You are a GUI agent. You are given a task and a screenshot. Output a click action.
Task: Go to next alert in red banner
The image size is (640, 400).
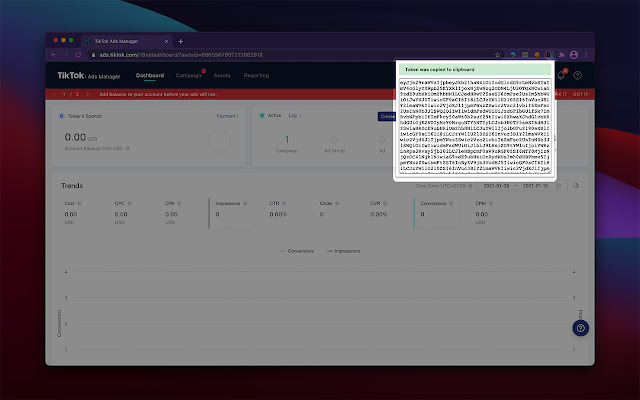tap(87, 94)
